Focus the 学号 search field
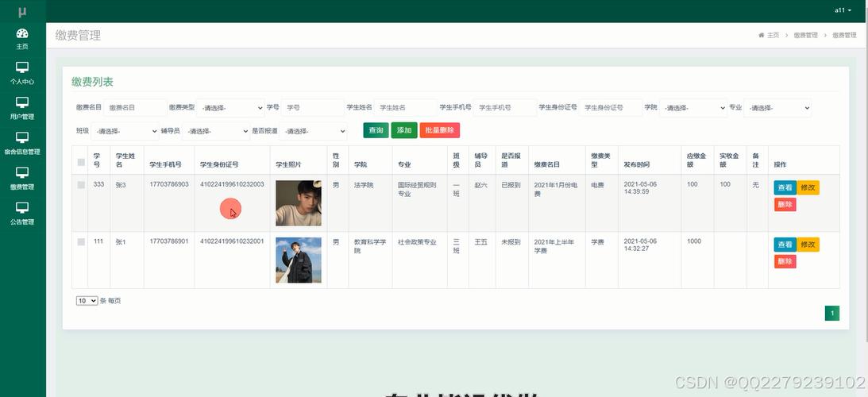868x397 pixels. pyautogui.click(x=313, y=108)
